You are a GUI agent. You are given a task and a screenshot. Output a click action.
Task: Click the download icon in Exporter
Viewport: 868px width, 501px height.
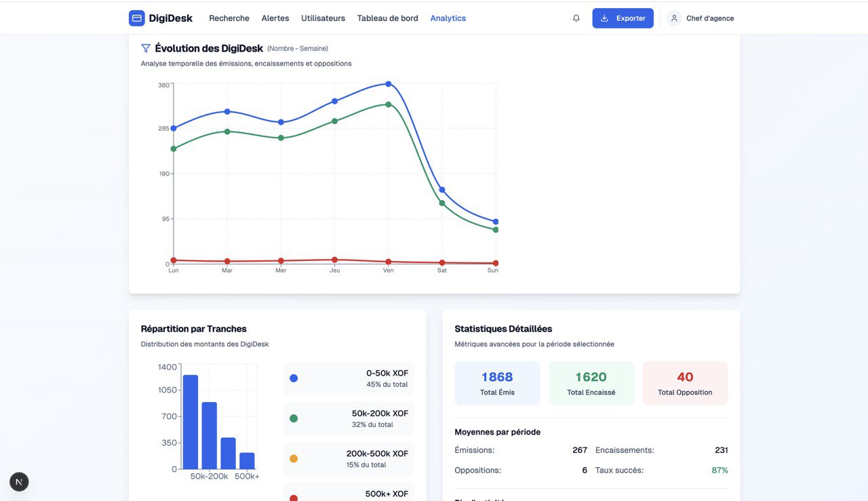(x=605, y=18)
